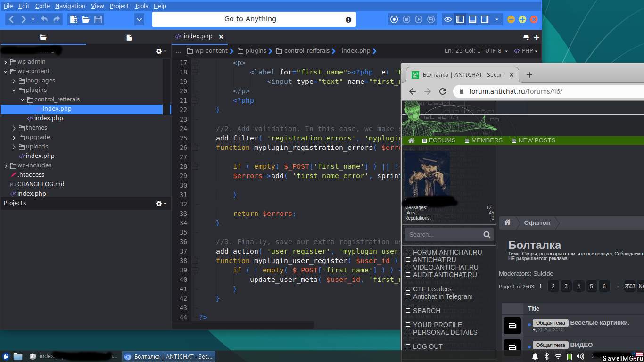Open the notifications bell in system tray
The height and width of the screenshot is (362, 644).
click(535, 356)
